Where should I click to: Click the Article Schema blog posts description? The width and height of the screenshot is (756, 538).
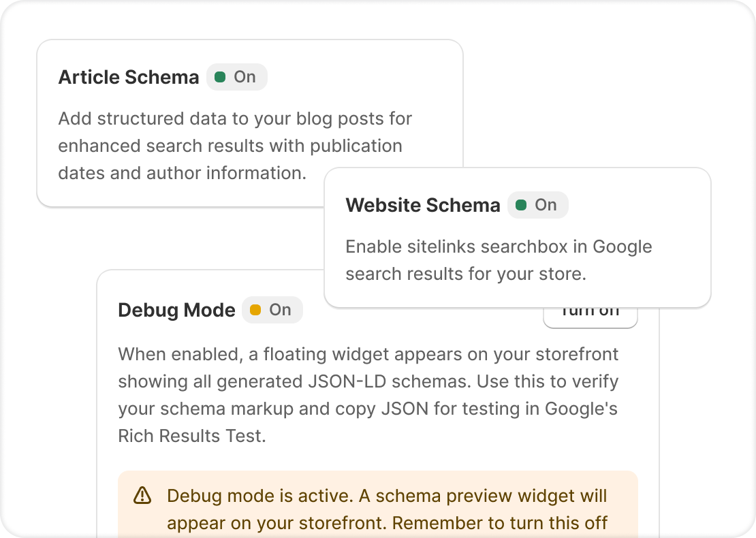point(235,146)
